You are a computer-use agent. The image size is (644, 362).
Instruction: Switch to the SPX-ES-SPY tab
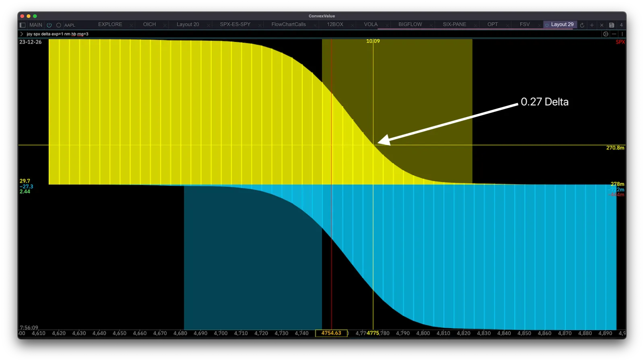[x=235, y=25]
